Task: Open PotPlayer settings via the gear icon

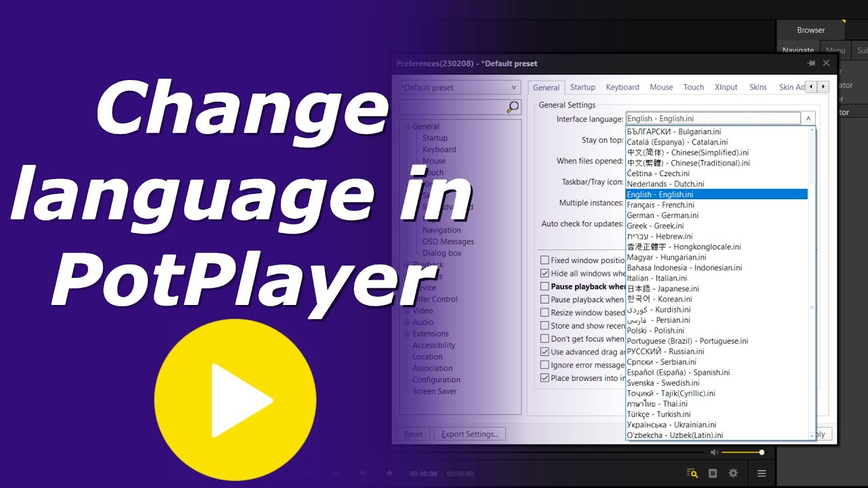Action: pos(733,472)
